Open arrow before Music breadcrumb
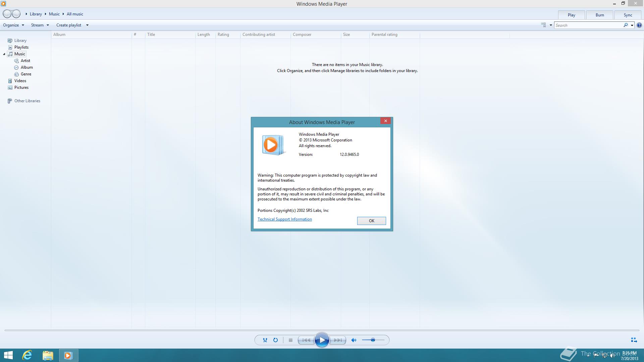Image resolution: width=644 pixels, height=362 pixels. (x=45, y=14)
